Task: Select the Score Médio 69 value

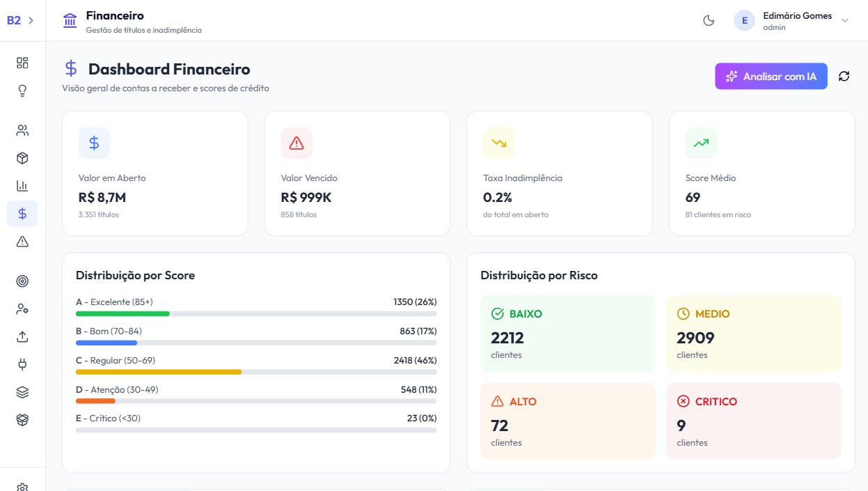Action: tap(693, 197)
